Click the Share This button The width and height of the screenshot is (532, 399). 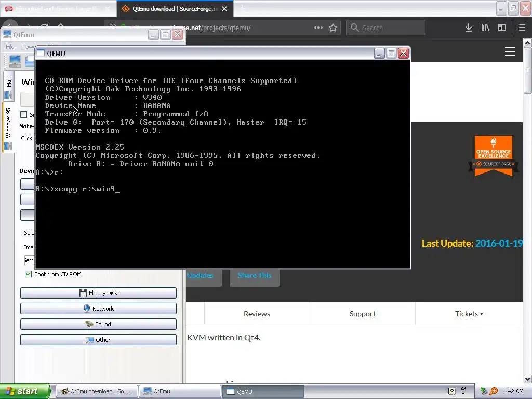point(255,276)
